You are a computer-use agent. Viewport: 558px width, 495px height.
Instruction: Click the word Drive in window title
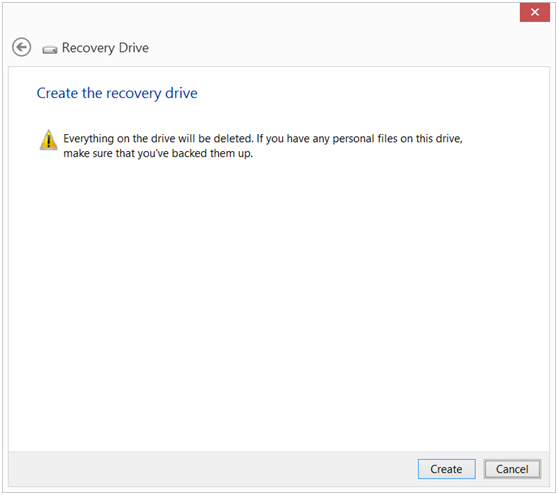pos(133,48)
